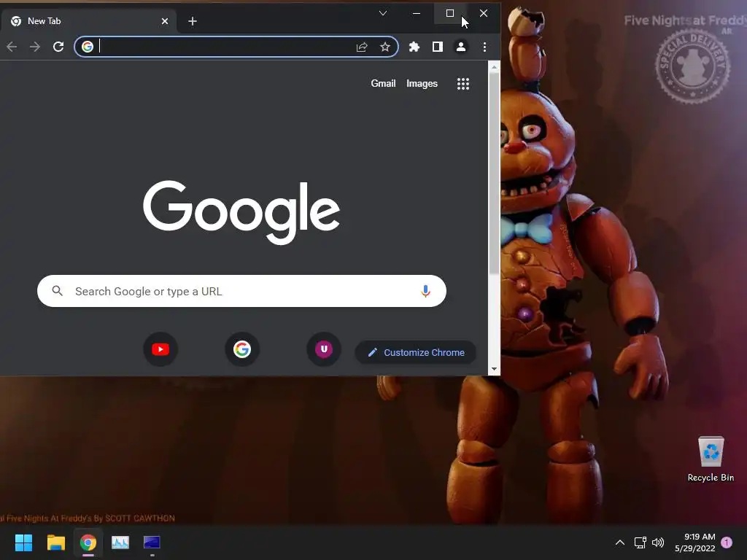This screenshot has width=747, height=560.
Task: Go back using the back arrow
Action: [x=12, y=47]
